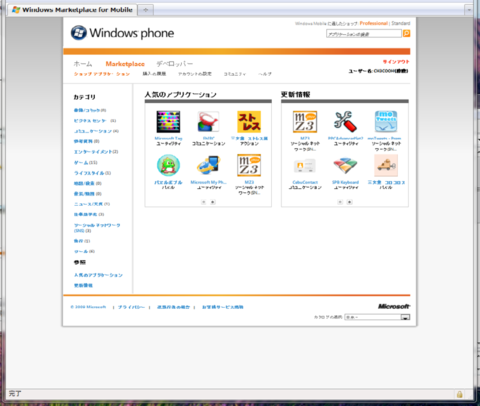Click the CebuContact title link
This screenshot has width=480, height=406.
click(x=305, y=182)
